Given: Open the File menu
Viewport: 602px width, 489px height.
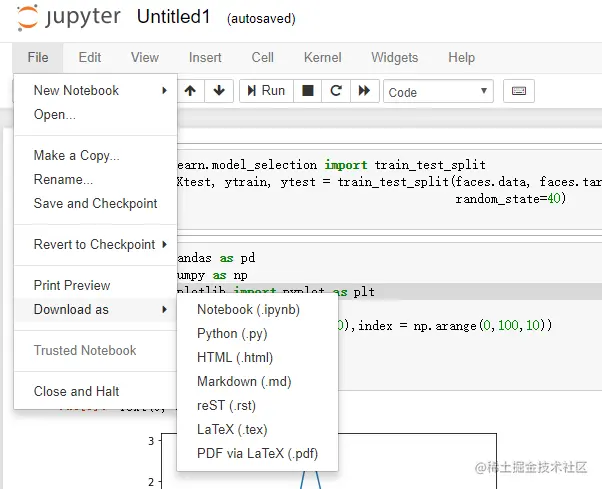Looking at the screenshot, I should pos(38,58).
